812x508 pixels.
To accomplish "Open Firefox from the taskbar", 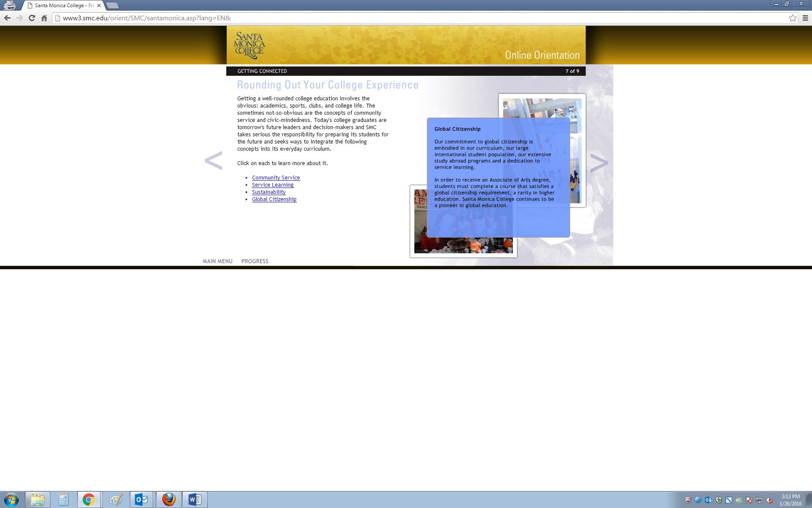I will pyautogui.click(x=169, y=500).
